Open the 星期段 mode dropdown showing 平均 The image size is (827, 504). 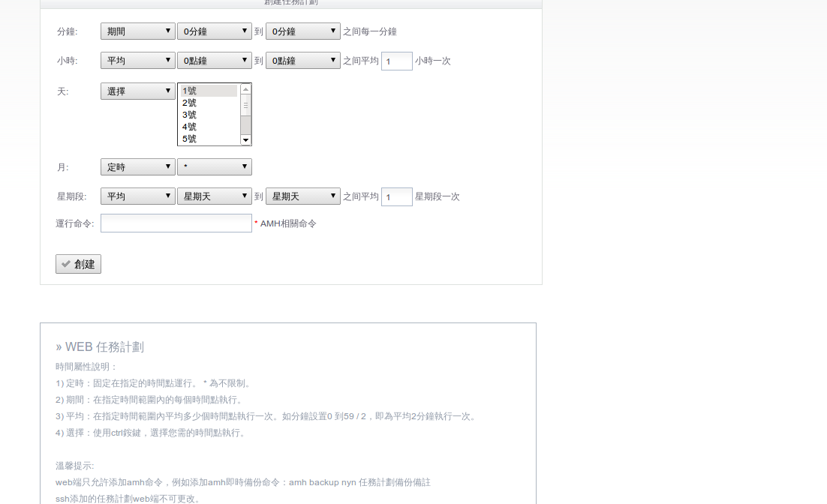pyautogui.click(x=138, y=196)
